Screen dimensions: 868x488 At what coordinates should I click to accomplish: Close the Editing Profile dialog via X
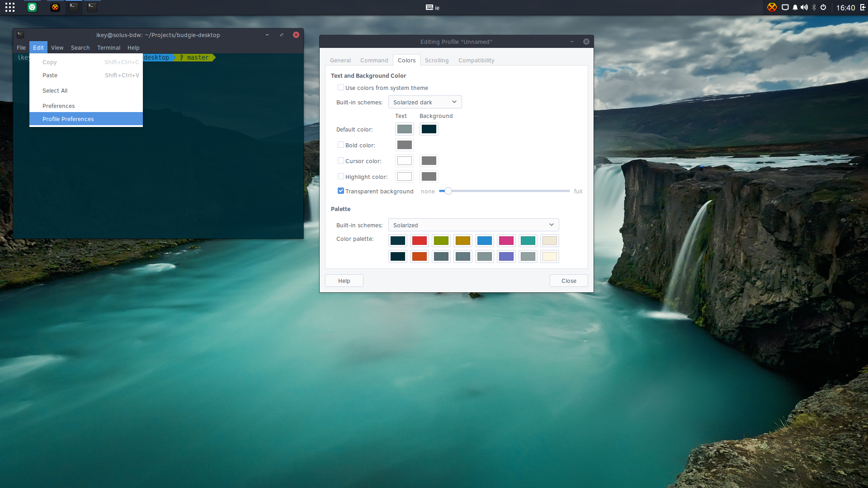(586, 42)
